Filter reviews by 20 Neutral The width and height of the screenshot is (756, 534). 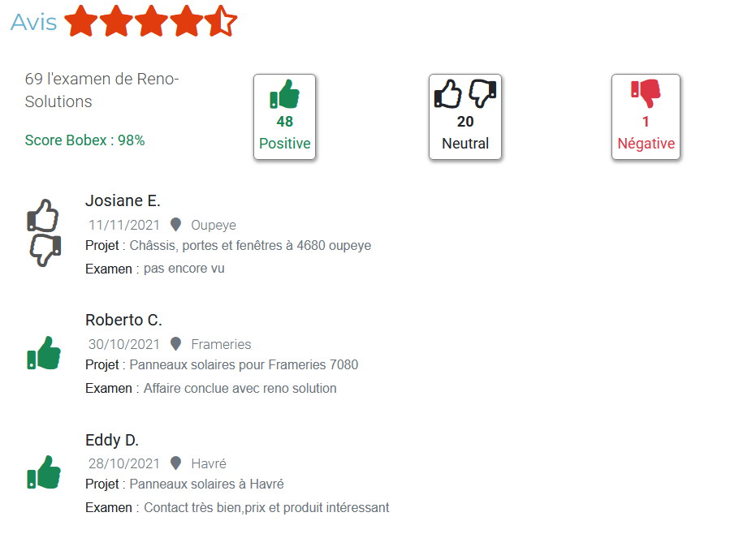(465, 132)
